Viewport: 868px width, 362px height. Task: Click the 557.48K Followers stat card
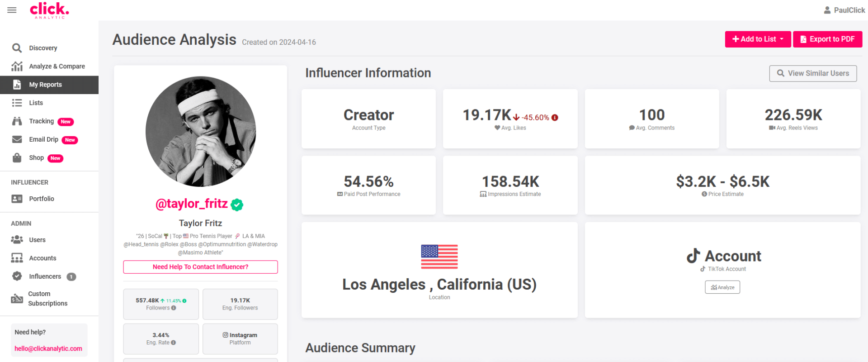tap(161, 304)
